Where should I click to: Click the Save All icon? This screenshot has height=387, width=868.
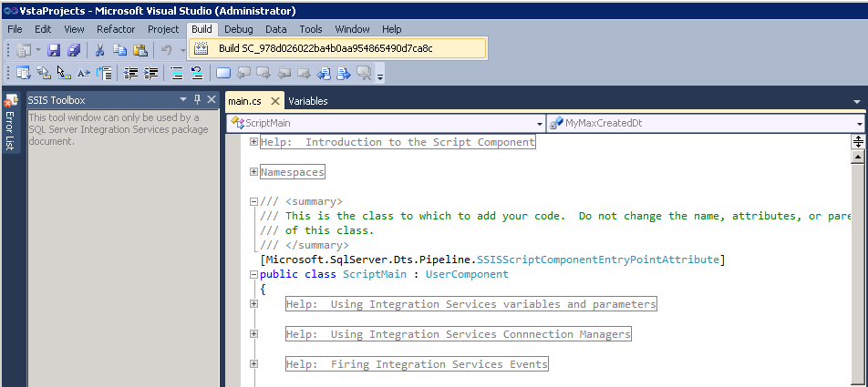coord(73,49)
